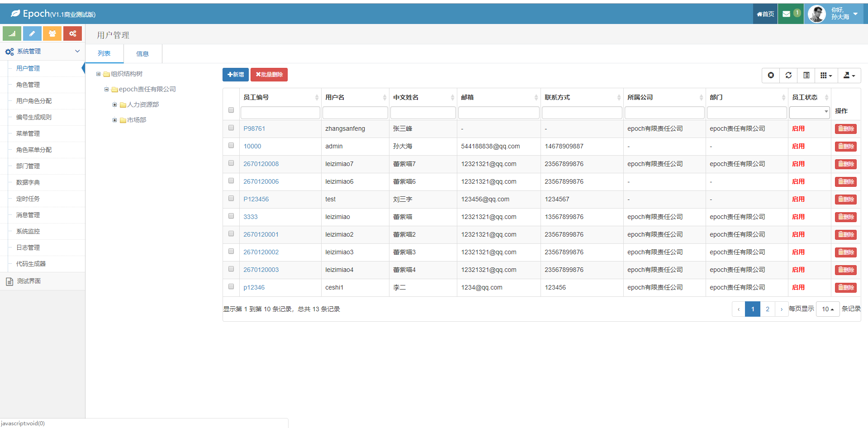Click the green signal bars shortcut icon
This screenshot has width=868, height=428.
tap(12, 33)
